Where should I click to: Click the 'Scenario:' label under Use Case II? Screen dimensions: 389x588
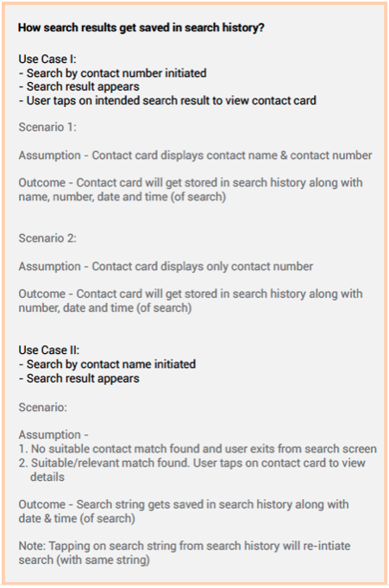(x=43, y=408)
